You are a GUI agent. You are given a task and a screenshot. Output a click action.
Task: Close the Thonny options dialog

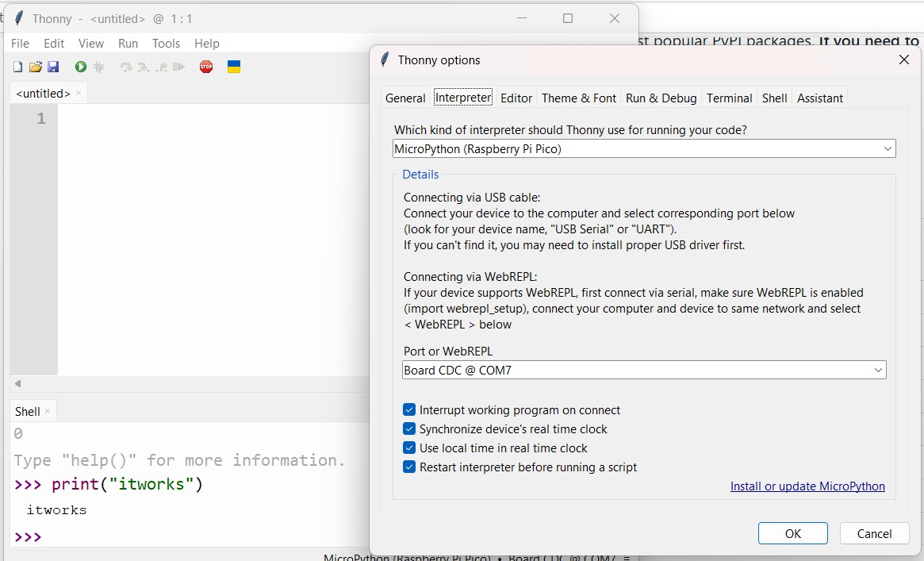pos(904,60)
